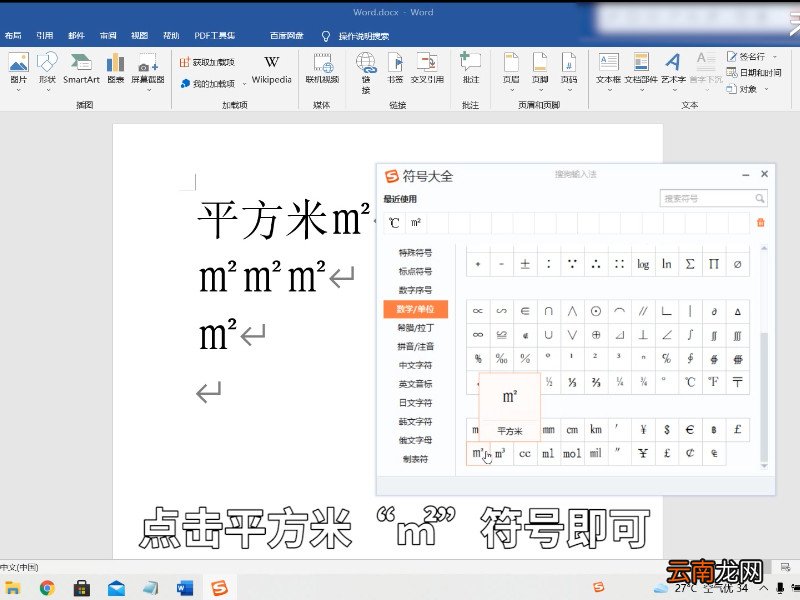Switch to the 引用 ribbon tab
The image size is (800, 600).
coord(45,36)
